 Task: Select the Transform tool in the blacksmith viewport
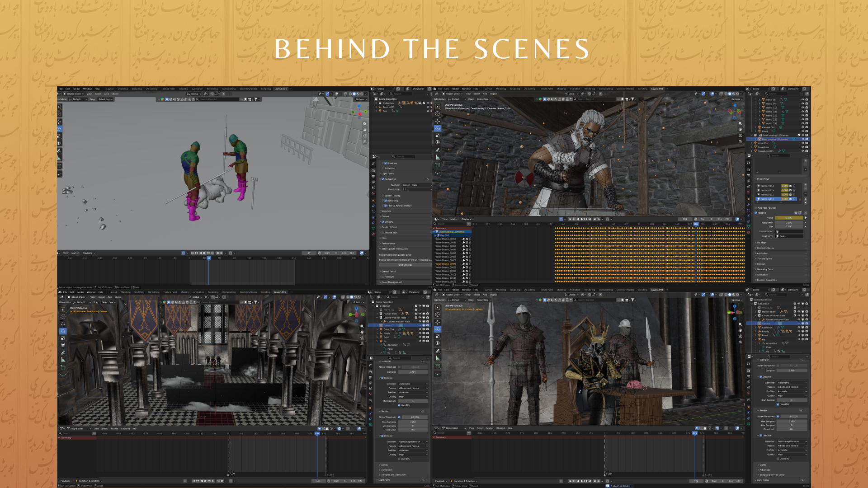[438, 142]
